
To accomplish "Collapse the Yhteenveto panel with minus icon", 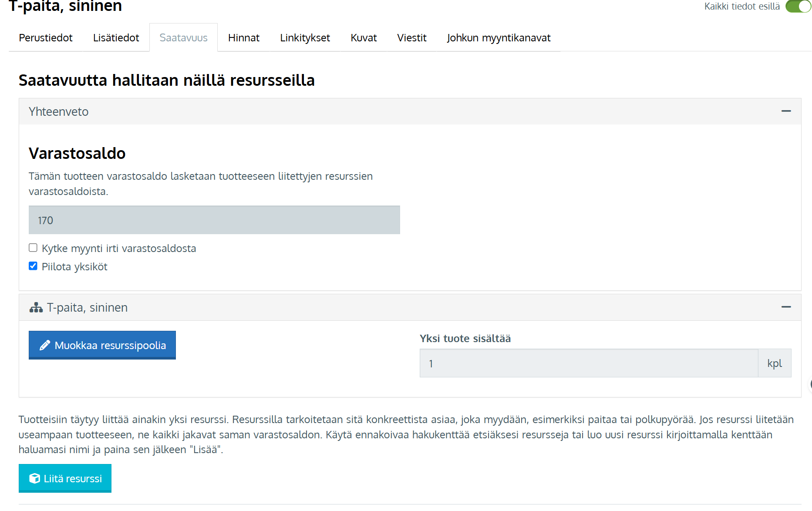I will (786, 111).
